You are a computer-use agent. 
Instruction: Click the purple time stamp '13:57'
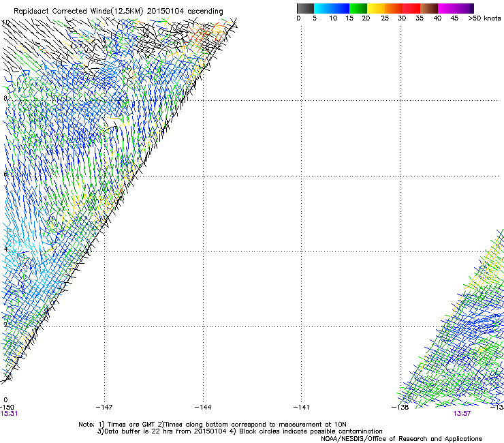coord(462,414)
